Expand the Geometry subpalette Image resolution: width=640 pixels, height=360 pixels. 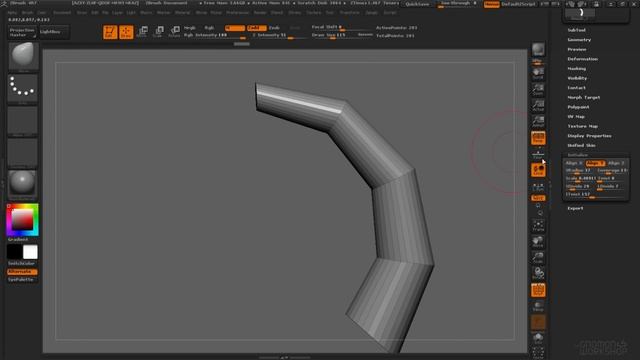pos(579,40)
